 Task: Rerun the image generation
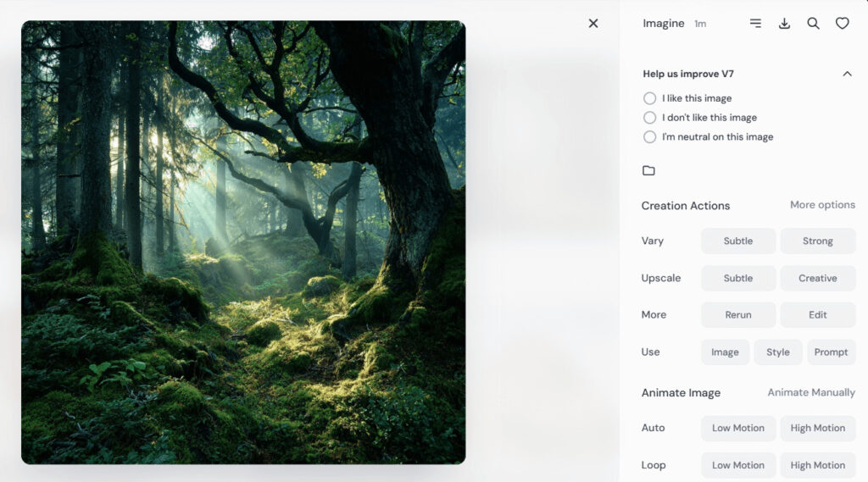738,314
